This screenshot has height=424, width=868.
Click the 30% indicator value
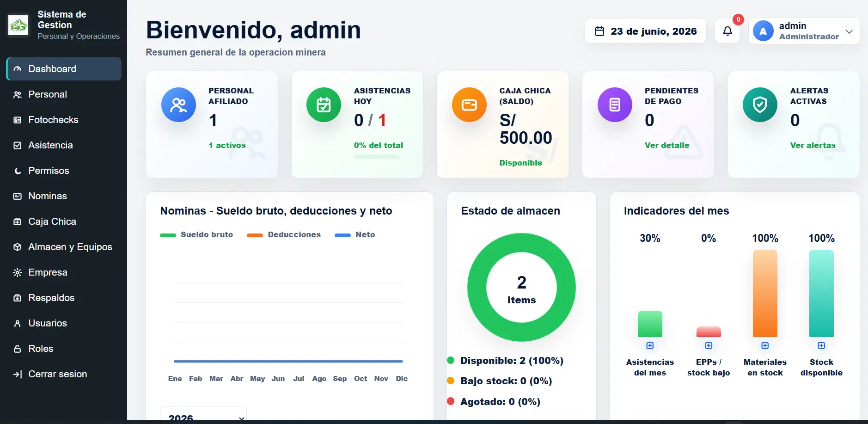650,238
